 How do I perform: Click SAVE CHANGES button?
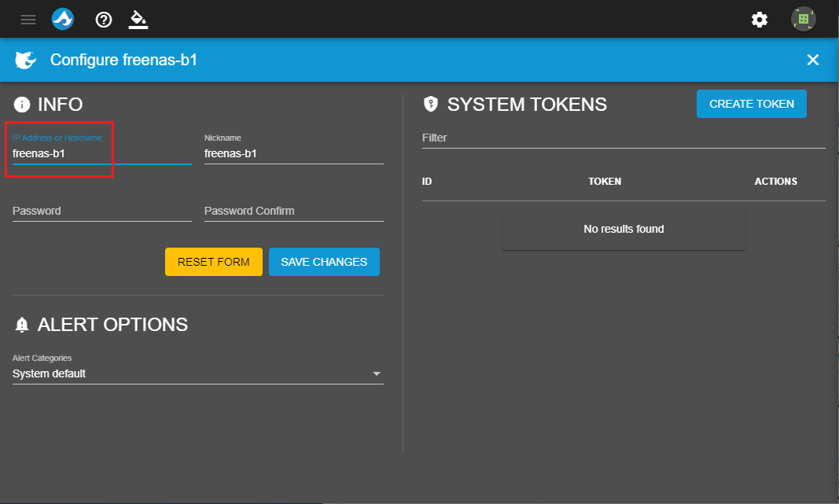(x=324, y=262)
